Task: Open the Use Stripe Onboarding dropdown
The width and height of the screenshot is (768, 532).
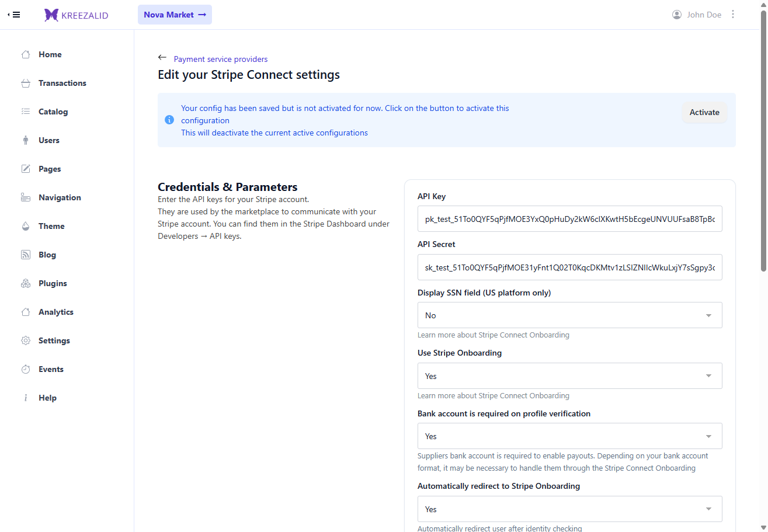Action: pos(569,376)
